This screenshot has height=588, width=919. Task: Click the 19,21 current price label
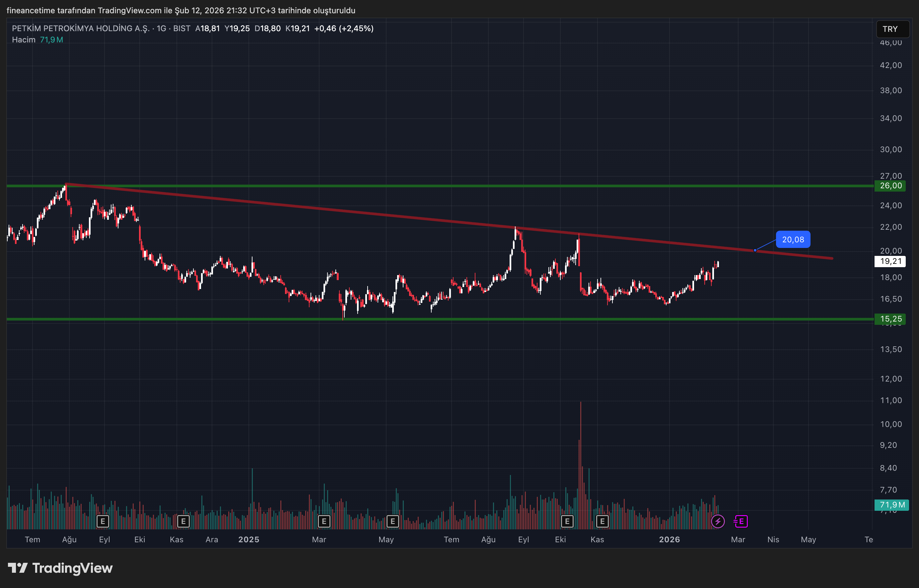point(890,262)
